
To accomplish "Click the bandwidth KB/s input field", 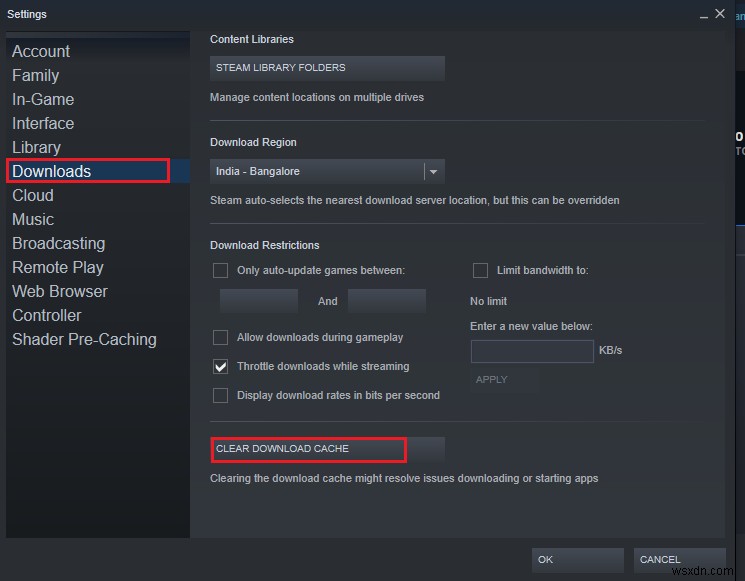I will coord(532,351).
